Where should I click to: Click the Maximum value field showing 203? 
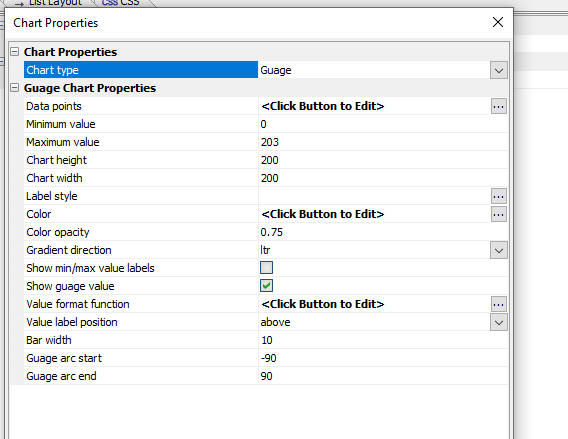coord(383,142)
